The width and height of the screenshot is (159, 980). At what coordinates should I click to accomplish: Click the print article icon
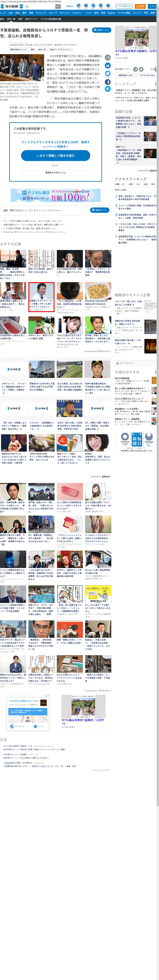pyautogui.click(x=108, y=65)
